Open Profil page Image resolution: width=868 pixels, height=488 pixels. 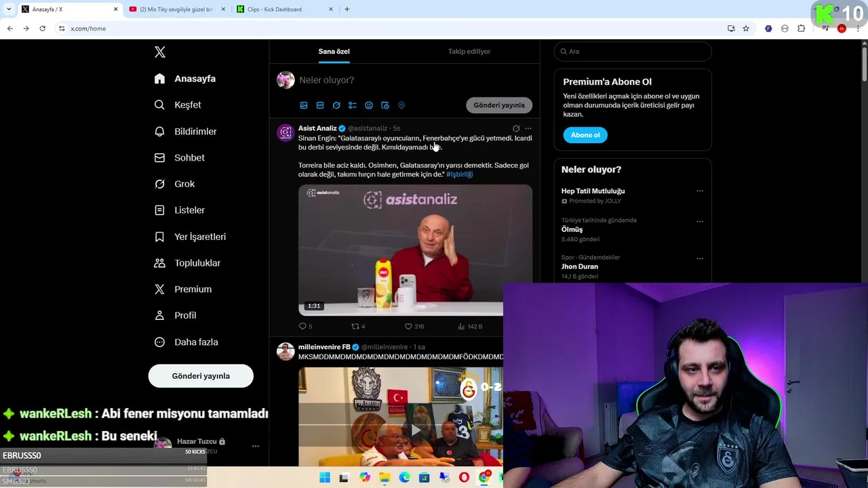(x=175, y=316)
